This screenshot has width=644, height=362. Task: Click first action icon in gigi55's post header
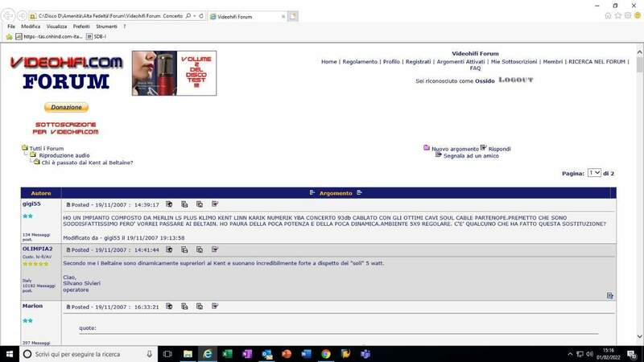(x=169, y=204)
